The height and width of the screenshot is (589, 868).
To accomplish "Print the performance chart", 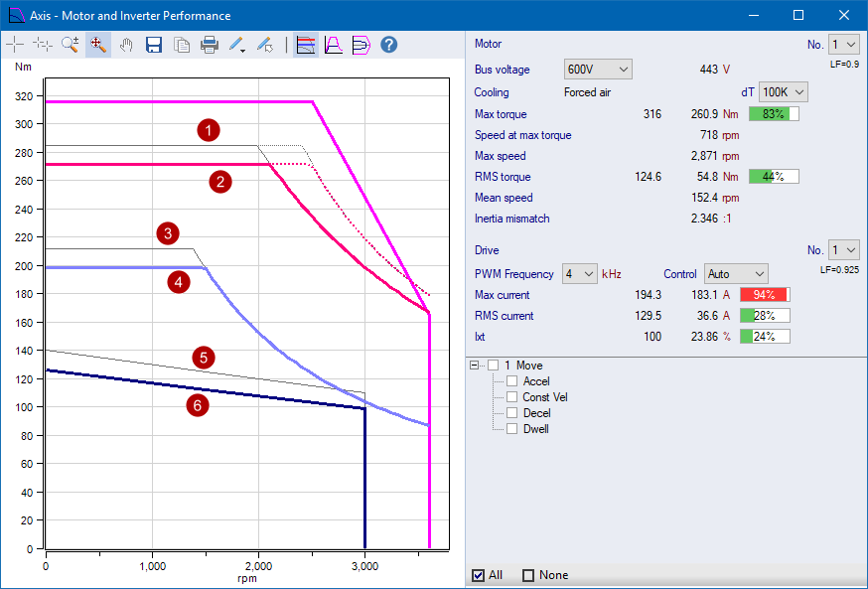I will tap(210, 44).
